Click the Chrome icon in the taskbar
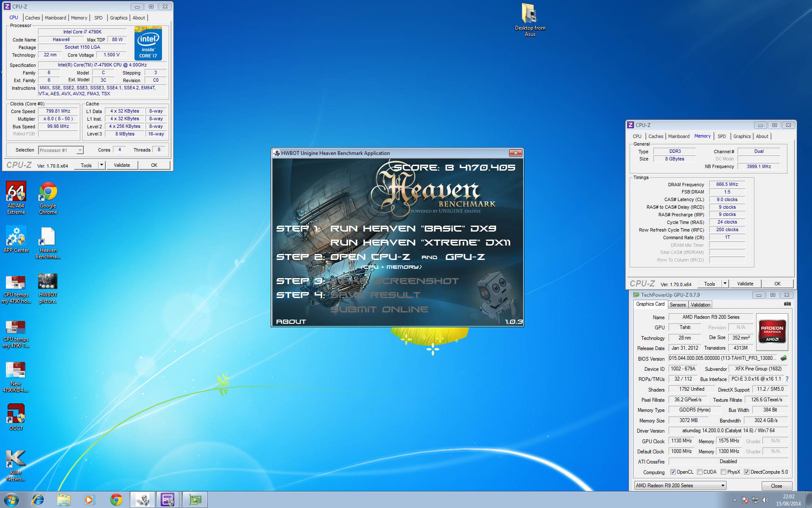The image size is (812, 508). [116, 500]
